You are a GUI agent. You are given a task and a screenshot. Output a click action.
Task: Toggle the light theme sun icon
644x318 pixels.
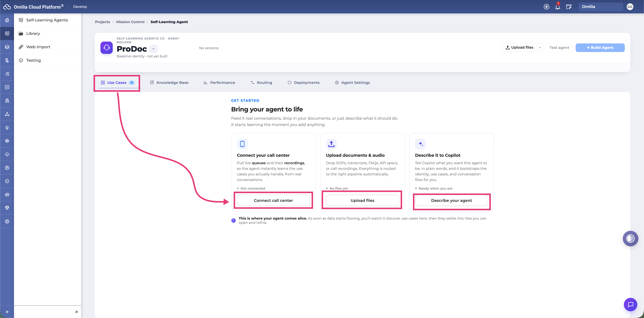click(x=547, y=7)
